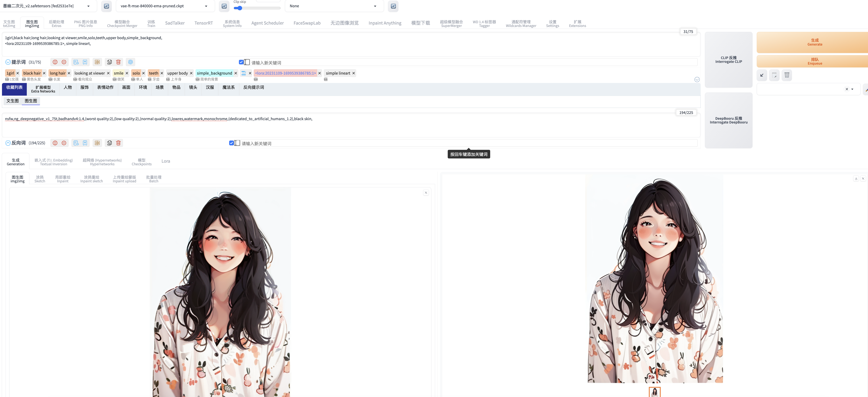Clear prompt with the 提示词 toolbar trash icon

pyautogui.click(x=118, y=62)
